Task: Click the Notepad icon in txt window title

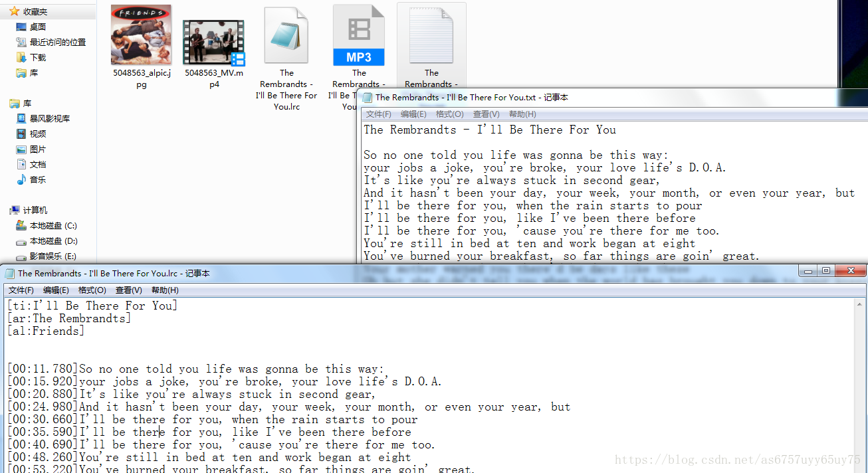Action: tap(367, 97)
